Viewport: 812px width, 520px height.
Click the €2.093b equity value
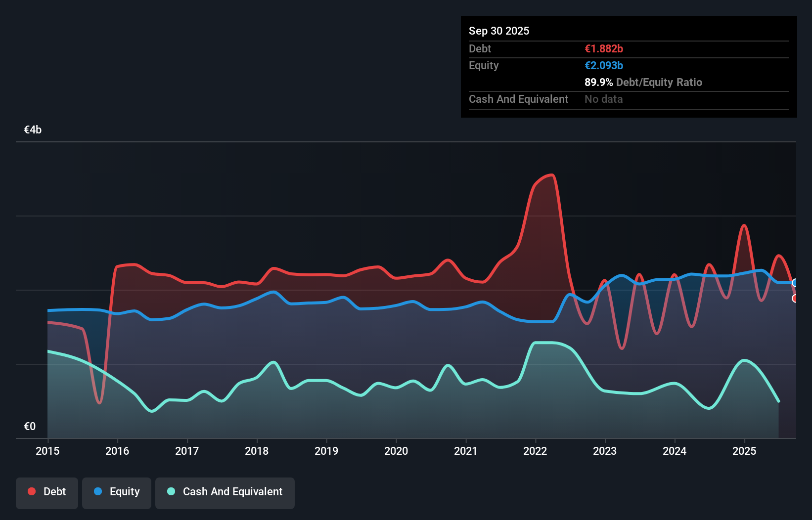[x=604, y=65]
